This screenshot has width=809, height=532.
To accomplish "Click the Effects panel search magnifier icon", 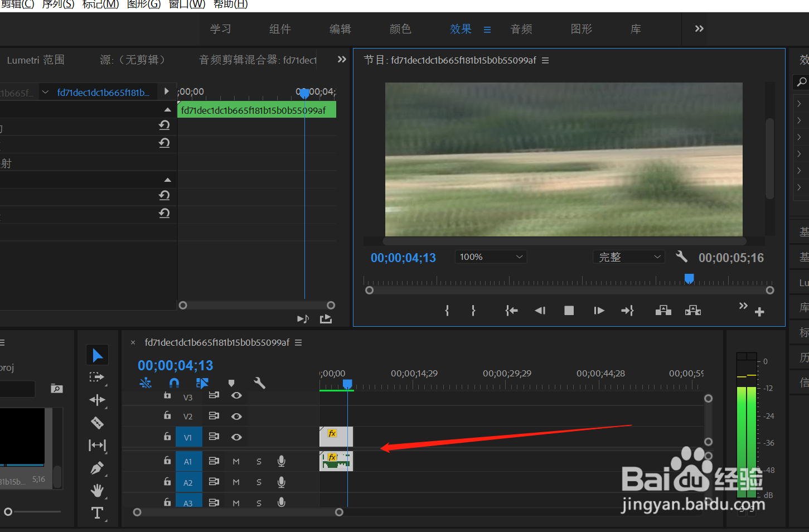I will [802, 82].
